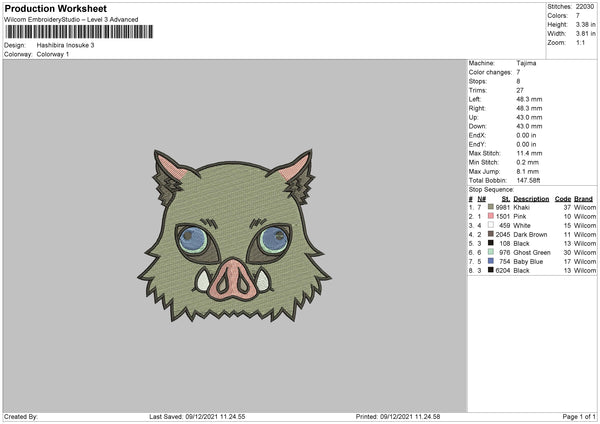Click the 'Baby Blue' description text
This screenshot has height=424, width=600.
(x=528, y=261)
